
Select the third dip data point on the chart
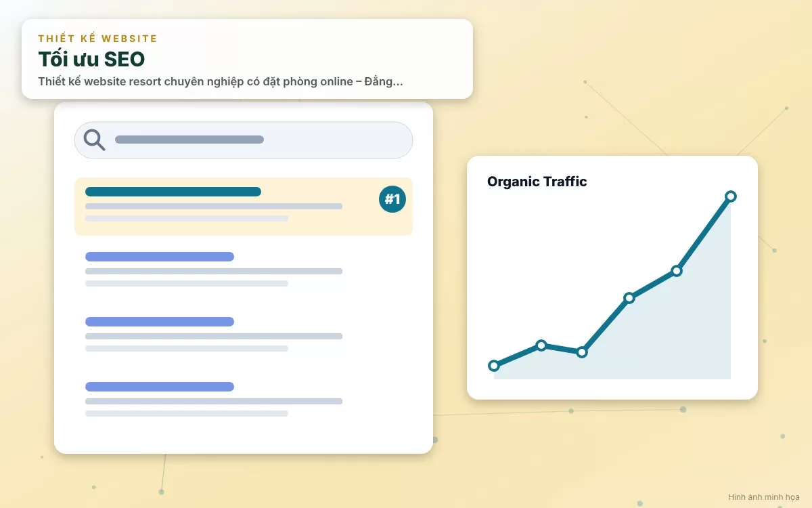click(582, 352)
